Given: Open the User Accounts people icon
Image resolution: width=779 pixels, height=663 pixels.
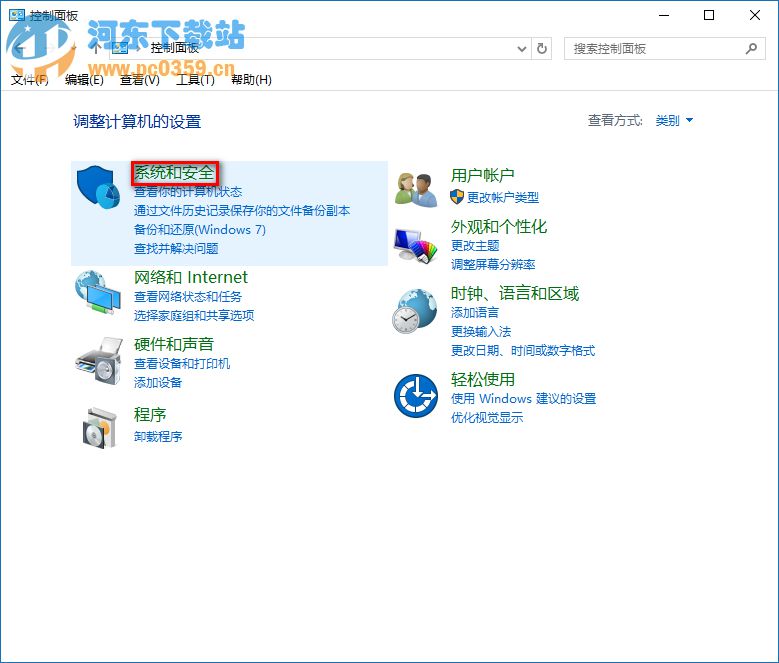Looking at the screenshot, I should click(x=416, y=189).
